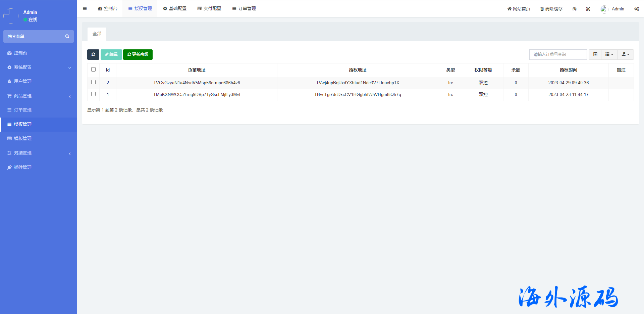The height and width of the screenshot is (314, 644).
Task: Click the Admin avatar in header
Action: (603, 9)
